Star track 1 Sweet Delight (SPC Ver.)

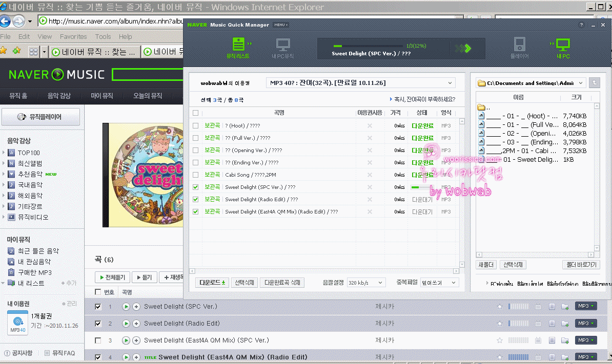pos(500,307)
